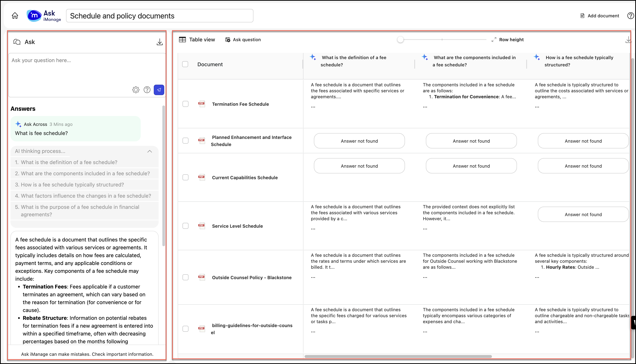Collapse the AI thinking process section
636x364 pixels.
click(x=150, y=151)
